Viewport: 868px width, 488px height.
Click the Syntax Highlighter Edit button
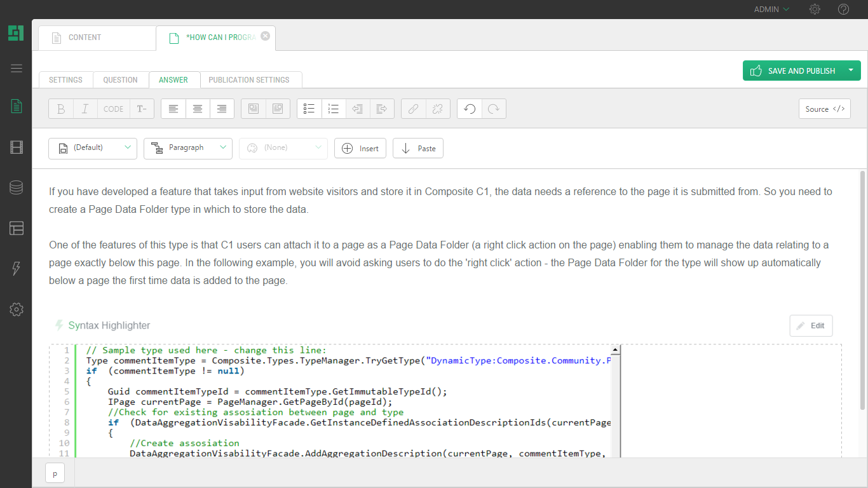click(811, 325)
